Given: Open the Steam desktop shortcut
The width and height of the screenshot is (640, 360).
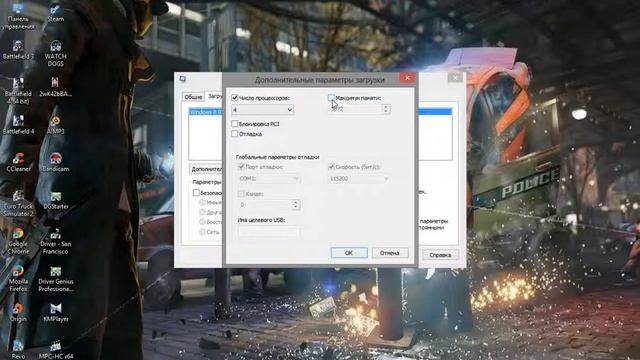Looking at the screenshot, I should (x=56, y=12).
